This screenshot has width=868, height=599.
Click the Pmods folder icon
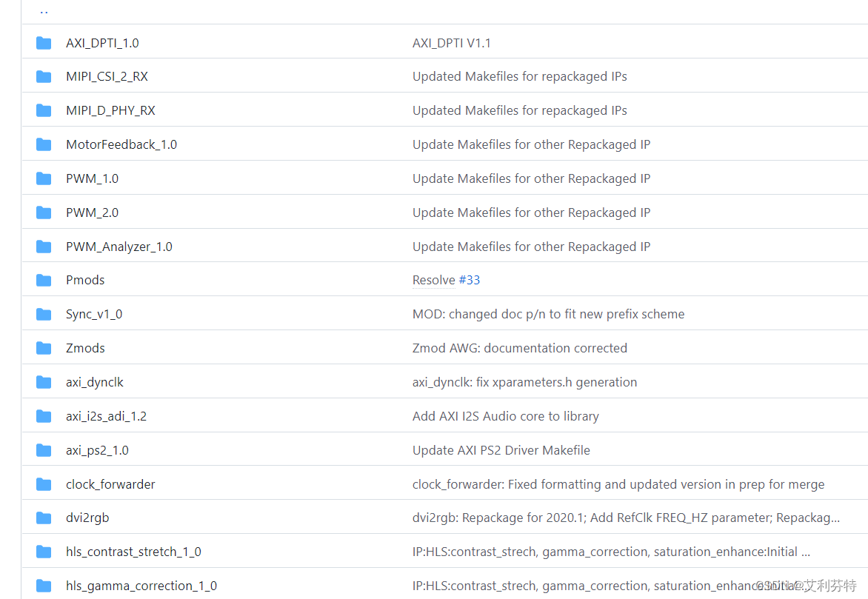point(44,280)
